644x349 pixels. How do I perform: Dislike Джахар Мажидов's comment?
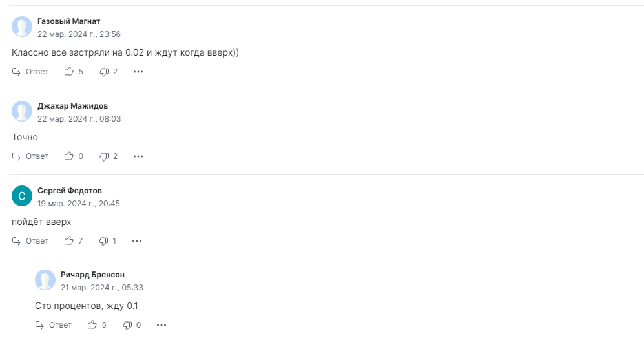[x=104, y=156]
